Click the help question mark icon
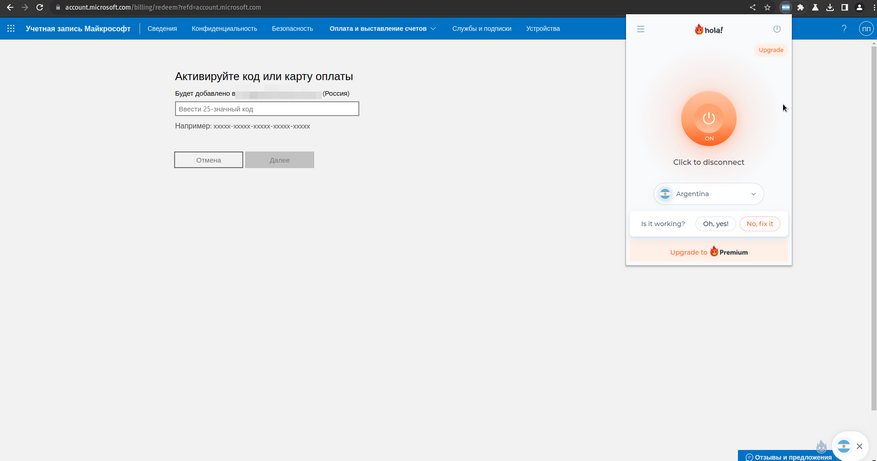 844,29
